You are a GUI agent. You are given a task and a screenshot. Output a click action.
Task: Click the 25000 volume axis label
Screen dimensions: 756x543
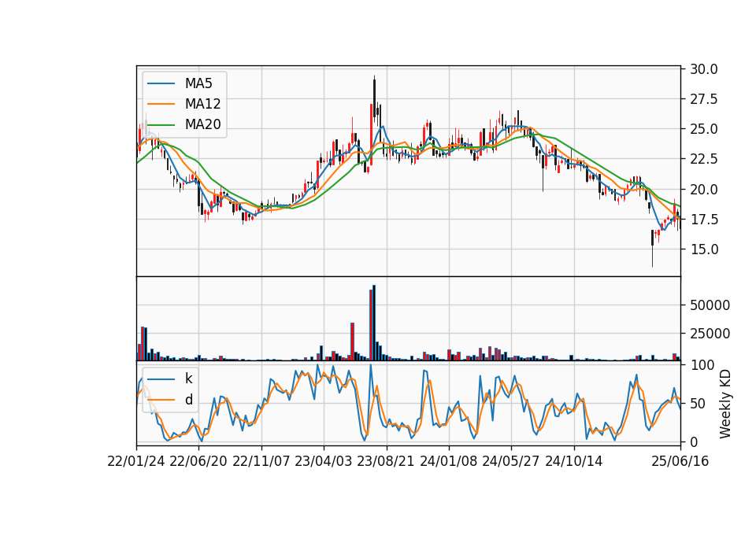710,334
